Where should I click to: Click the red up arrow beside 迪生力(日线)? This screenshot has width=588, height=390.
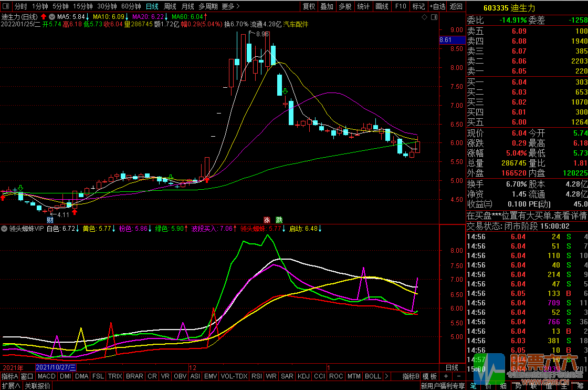tap(44, 16)
